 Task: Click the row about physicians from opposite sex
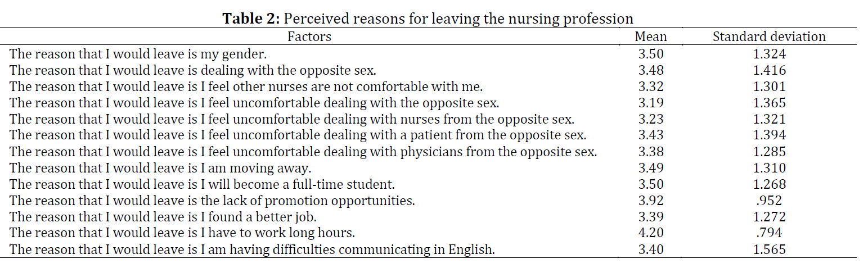(433, 152)
